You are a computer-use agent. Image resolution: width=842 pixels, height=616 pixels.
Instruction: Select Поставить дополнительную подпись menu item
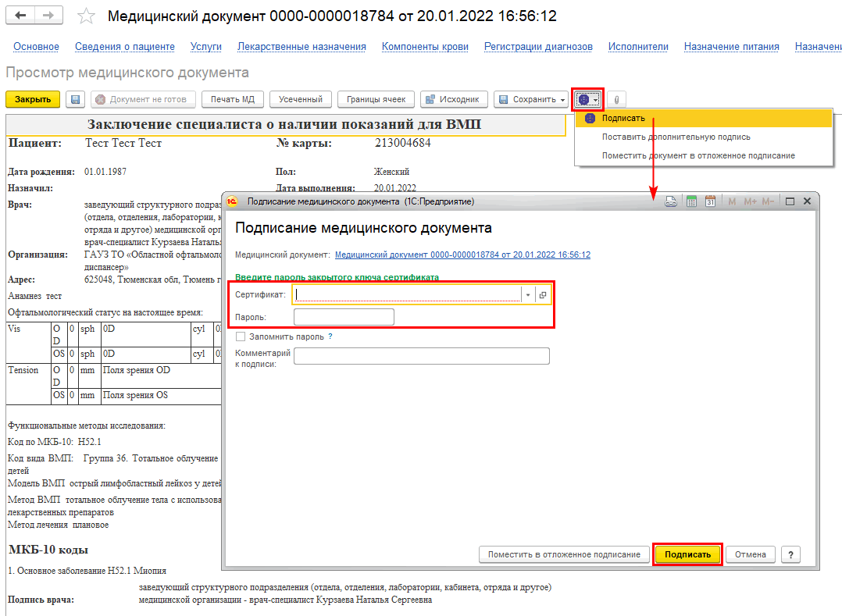[x=676, y=137]
